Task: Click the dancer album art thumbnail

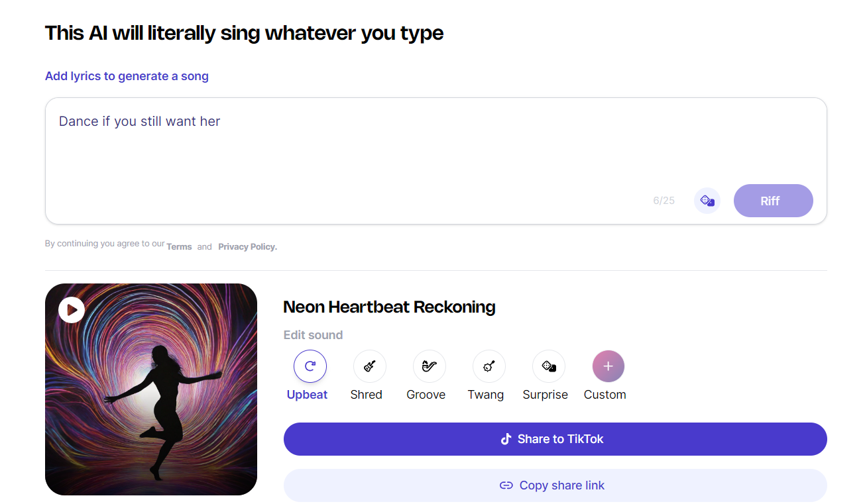Action: (x=150, y=397)
